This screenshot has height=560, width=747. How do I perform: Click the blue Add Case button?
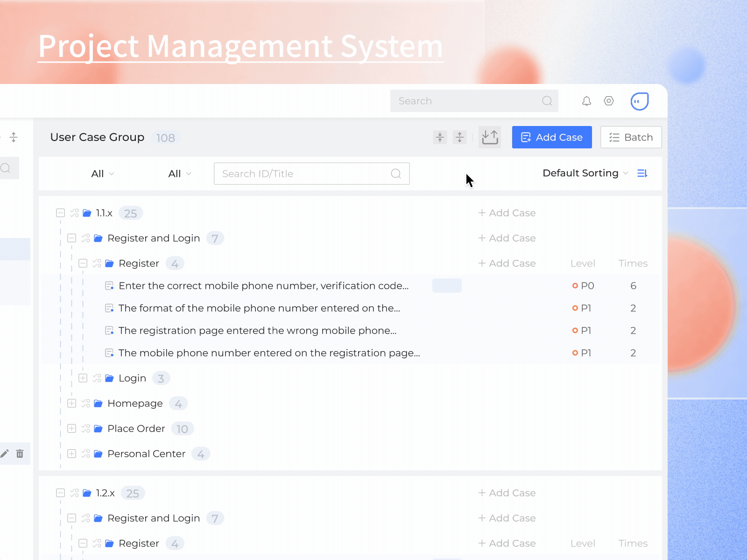coord(552,137)
